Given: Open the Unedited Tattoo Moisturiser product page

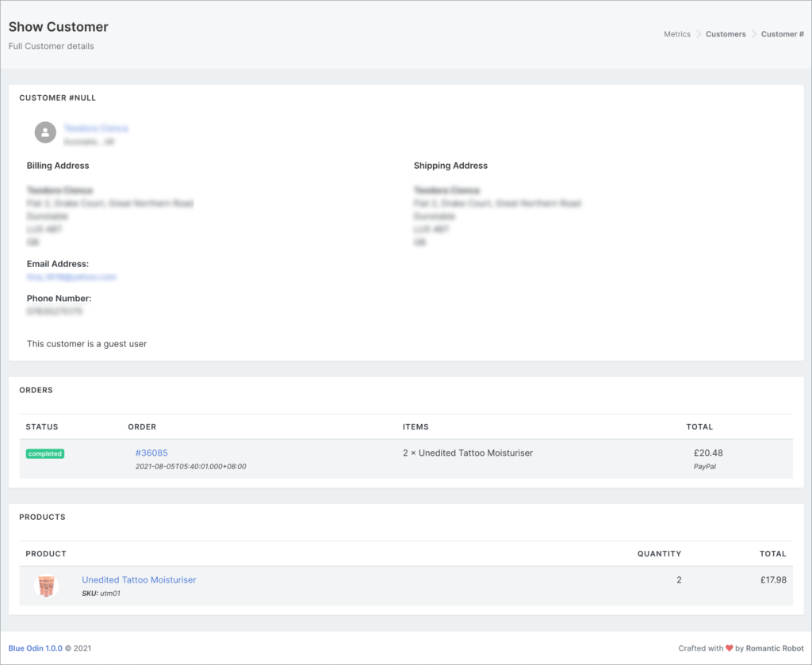Looking at the screenshot, I should 139,579.
